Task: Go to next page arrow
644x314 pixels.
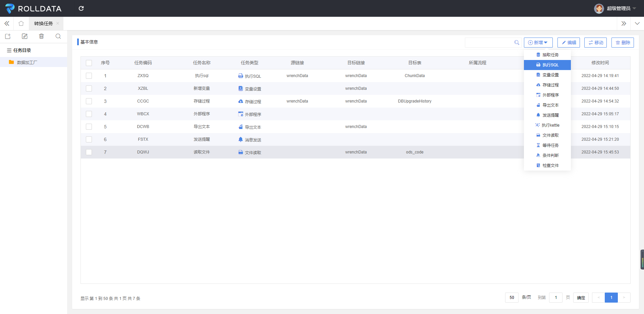Action: click(x=624, y=298)
